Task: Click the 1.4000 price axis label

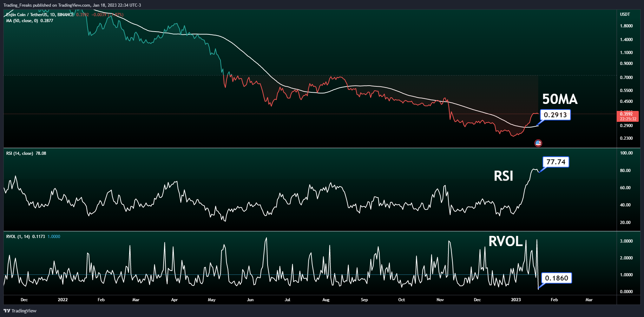Action: (x=626, y=40)
